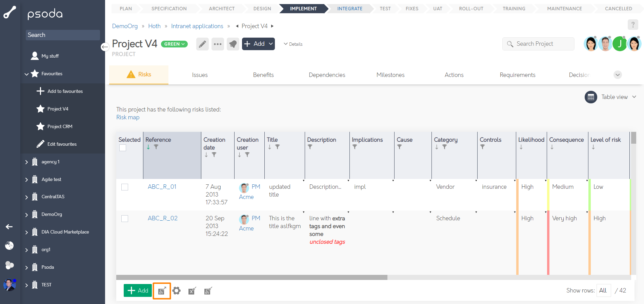Click the Excel export icon below table
Image resolution: width=644 pixels, height=304 pixels.
tap(192, 291)
